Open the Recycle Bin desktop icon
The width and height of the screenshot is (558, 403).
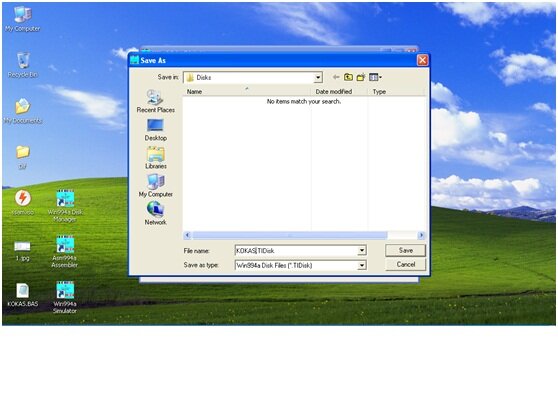pyautogui.click(x=23, y=65)
